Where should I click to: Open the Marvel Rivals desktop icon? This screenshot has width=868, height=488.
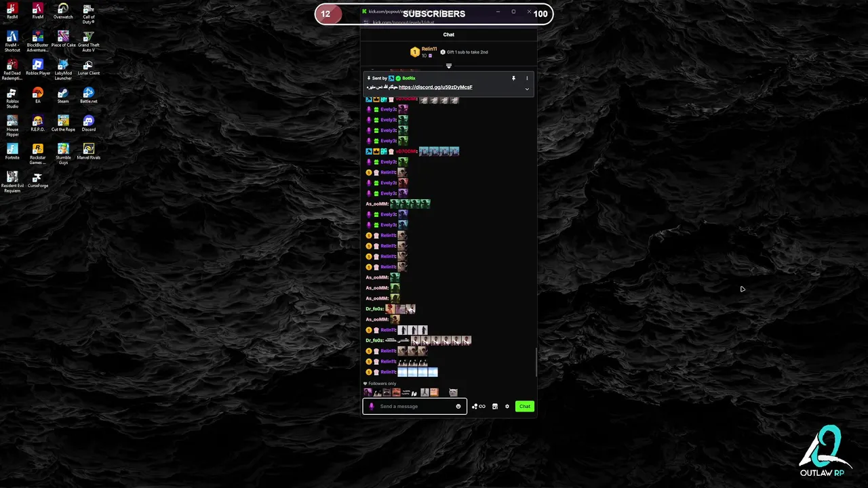point(88,151)
